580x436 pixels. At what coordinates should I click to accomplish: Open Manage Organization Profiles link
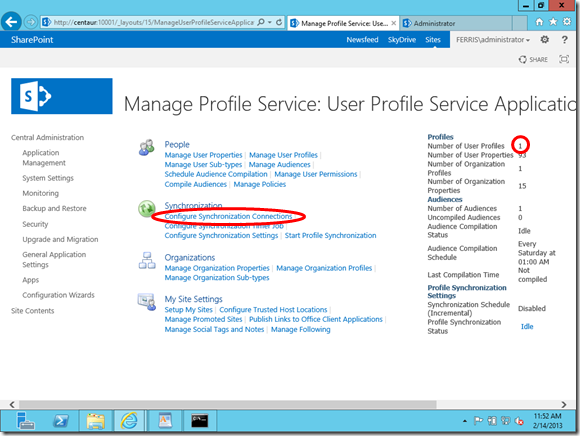(324, 268)
